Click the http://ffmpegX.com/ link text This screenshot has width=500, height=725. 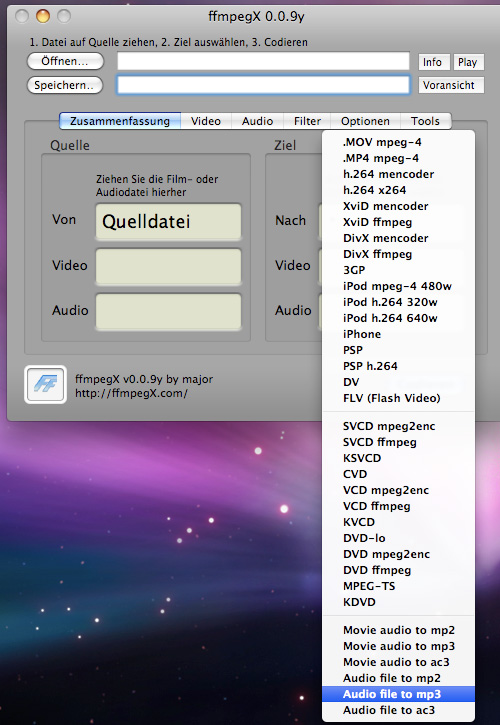[131, 394]
